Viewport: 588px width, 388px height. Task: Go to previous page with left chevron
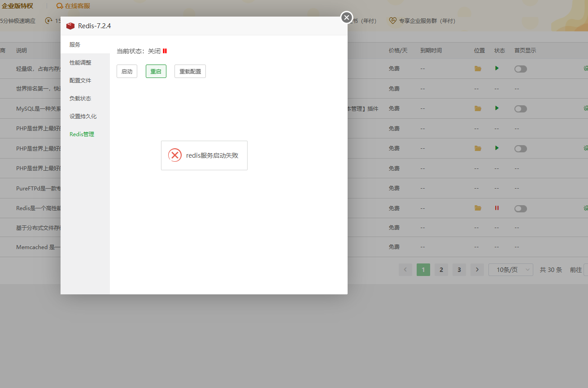pyautogui.click(x=405, y=270)
